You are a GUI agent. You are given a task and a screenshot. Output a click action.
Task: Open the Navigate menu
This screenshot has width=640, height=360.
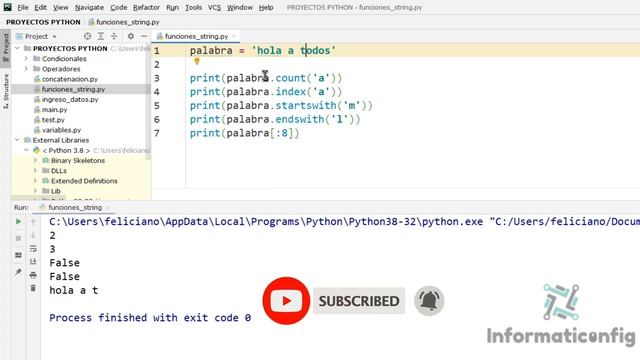tap(89, 7)
